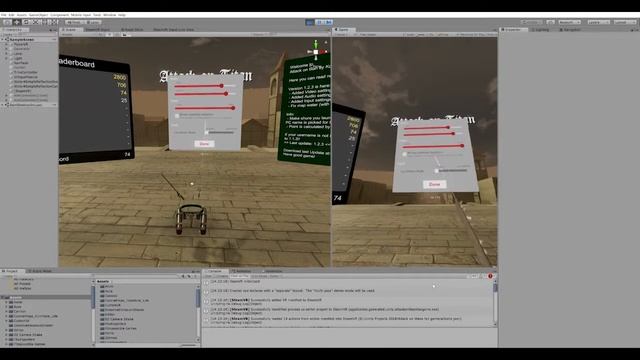
Task: Collapse the root scene in Hierarchy
Action: 2,40
